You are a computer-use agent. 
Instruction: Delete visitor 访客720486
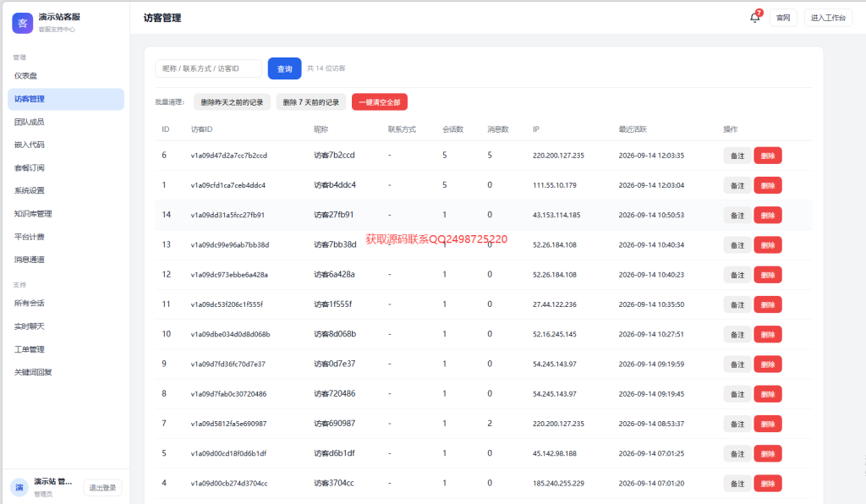(768, 394)
